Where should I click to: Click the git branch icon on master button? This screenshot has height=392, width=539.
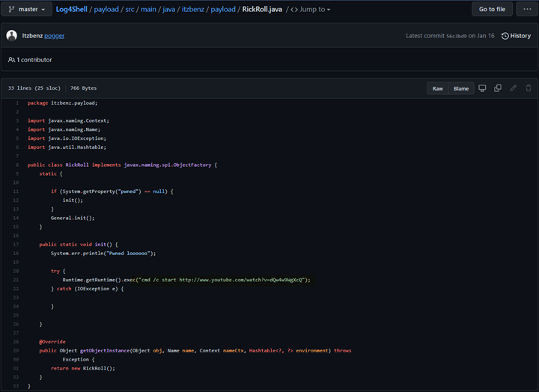tap(11, 9)
